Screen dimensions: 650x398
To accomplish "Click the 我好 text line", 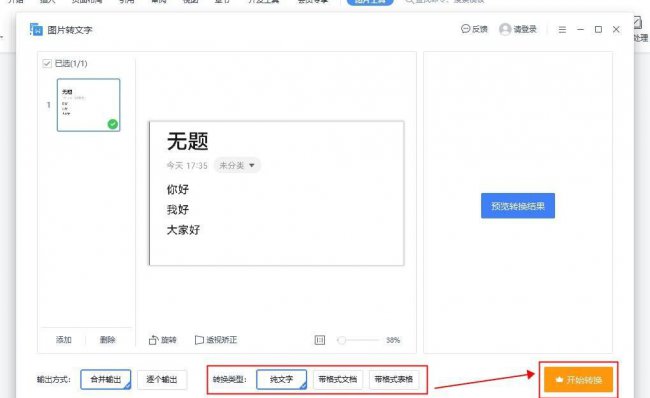I will click(178, 209).
